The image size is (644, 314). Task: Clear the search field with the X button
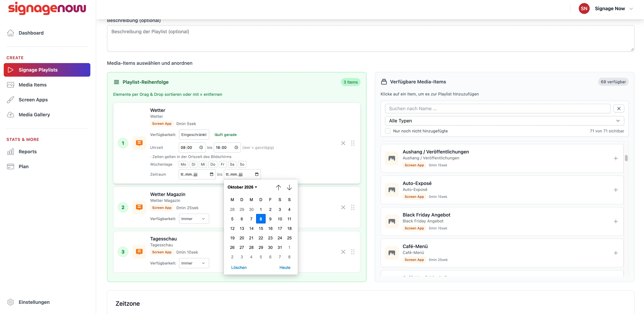click(x=619, y=109)
